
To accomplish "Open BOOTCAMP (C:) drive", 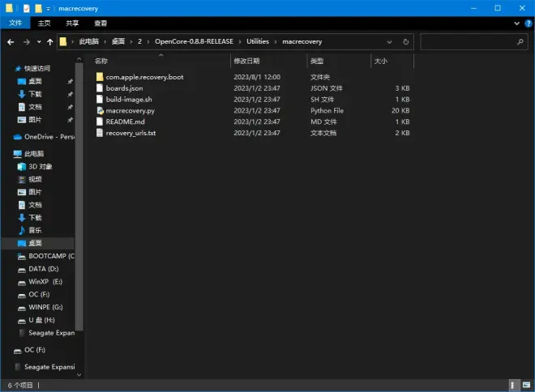I will click(51, 256).
